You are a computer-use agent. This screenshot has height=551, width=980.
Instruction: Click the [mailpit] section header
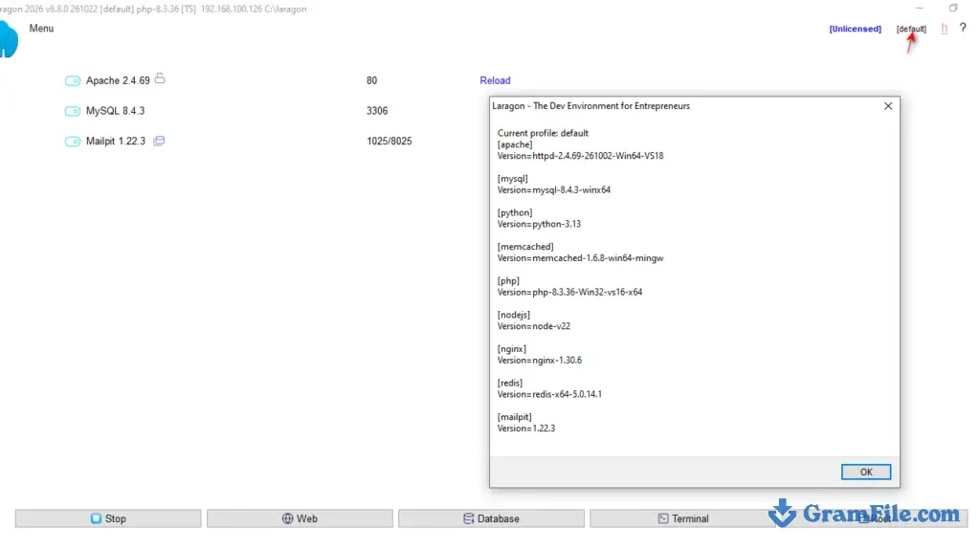pyautogui.click(x=514, y=417)
